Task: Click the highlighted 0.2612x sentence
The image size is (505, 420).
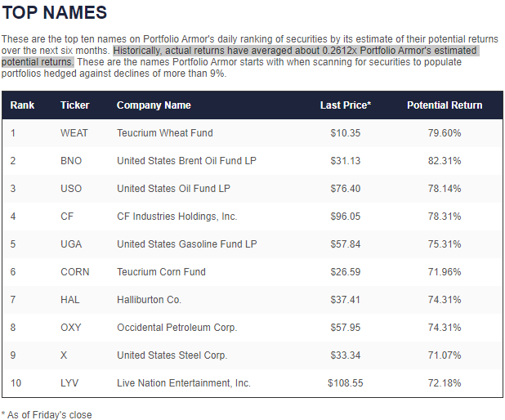Action: [240, 56]
